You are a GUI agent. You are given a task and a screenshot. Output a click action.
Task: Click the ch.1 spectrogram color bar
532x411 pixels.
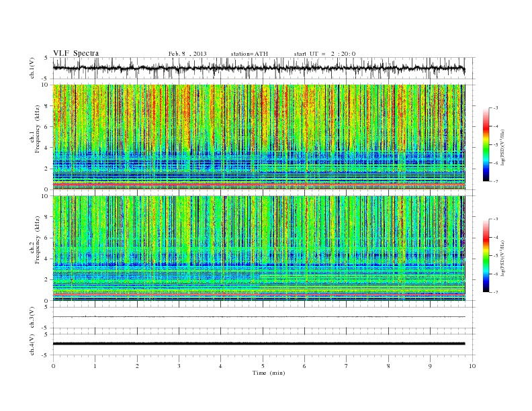click(486, 144)
